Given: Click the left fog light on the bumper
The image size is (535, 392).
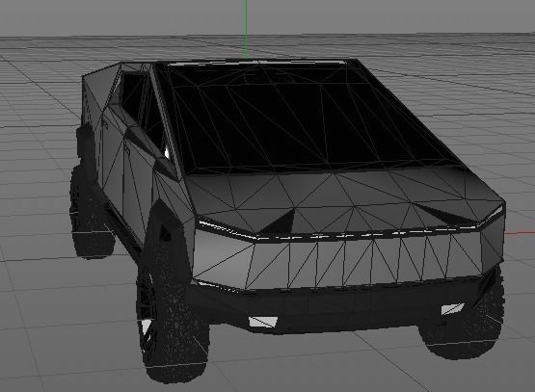Looking at the screenshot, I should click(263, 322).
